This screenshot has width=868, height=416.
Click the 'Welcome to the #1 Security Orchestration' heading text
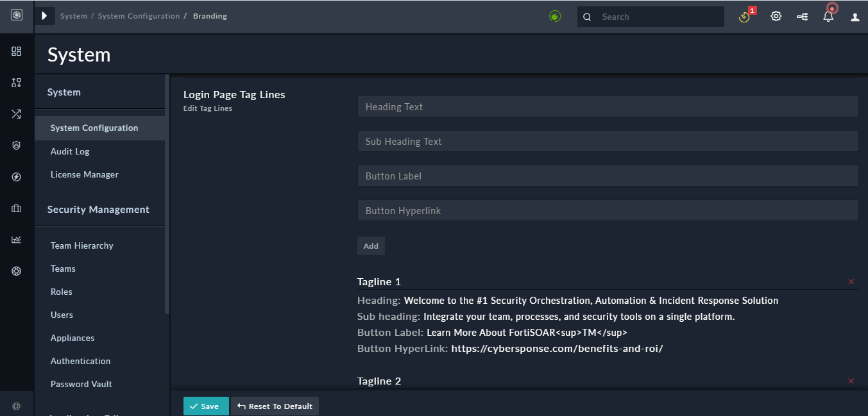[x=591, y=301]
